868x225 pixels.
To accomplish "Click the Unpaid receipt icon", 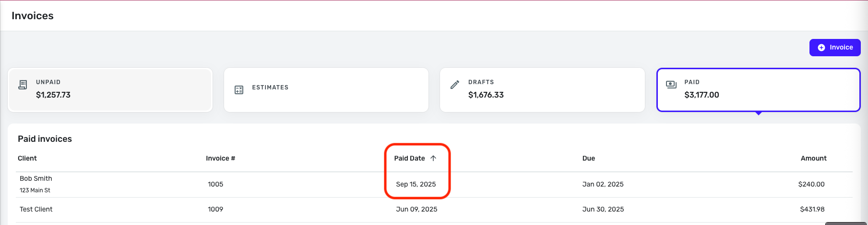I will [23, 85].
